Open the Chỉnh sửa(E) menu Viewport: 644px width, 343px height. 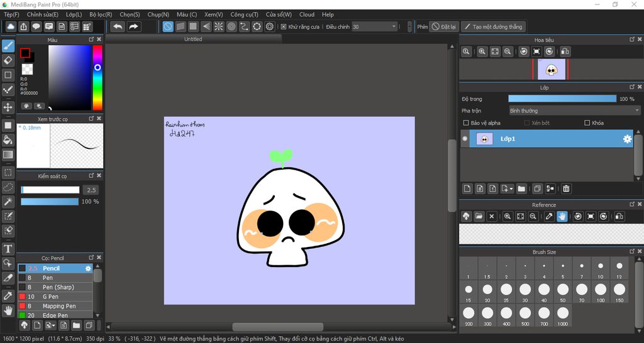coord(43,14)
